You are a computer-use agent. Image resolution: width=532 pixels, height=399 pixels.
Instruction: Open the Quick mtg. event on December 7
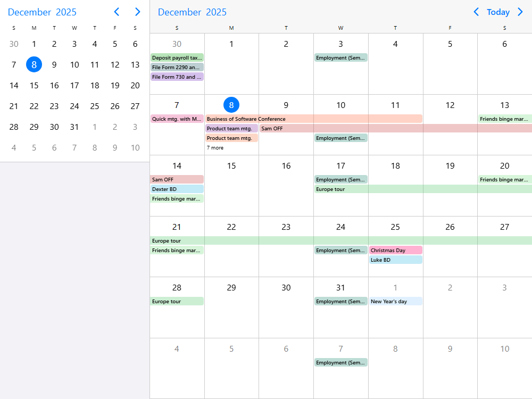[x=177, y=119]
